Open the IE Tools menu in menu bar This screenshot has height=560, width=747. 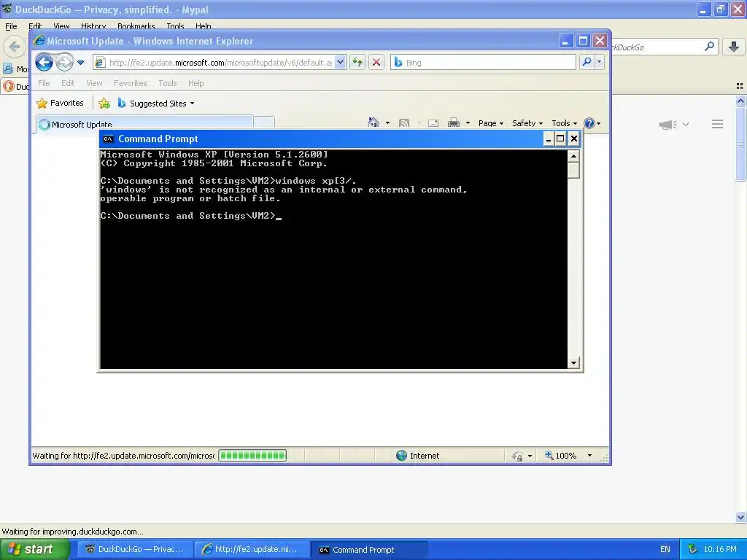pyautogui.click(x=168, y=83)
